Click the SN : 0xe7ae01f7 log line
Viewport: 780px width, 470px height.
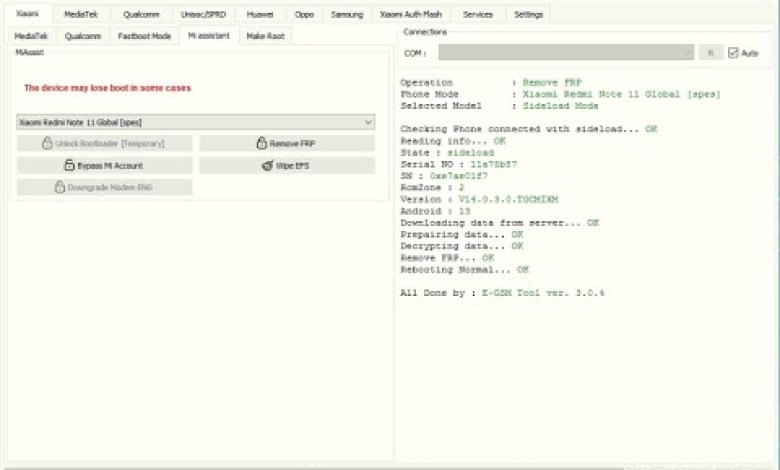point(444,176)
